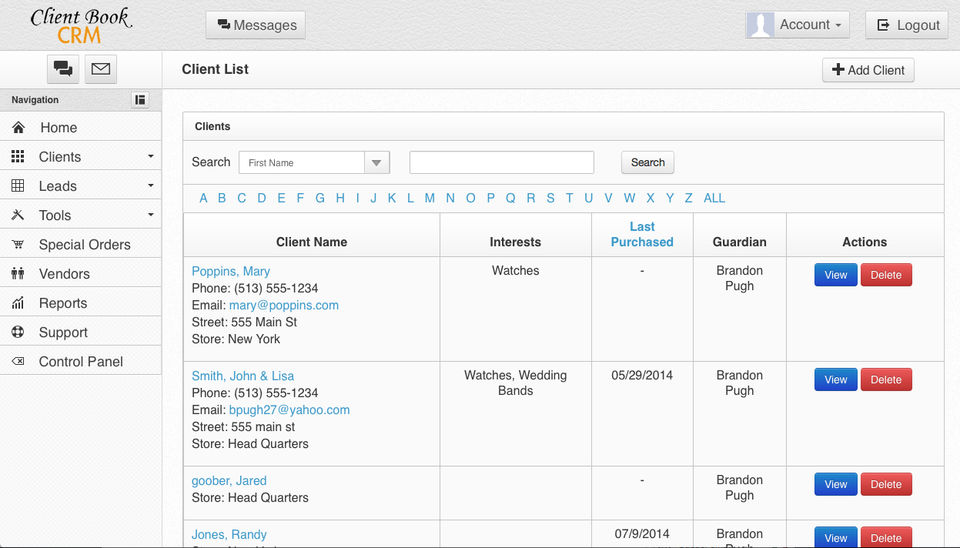Open goober, Jared client
960x548 pixels.
[x=229, y=481]
